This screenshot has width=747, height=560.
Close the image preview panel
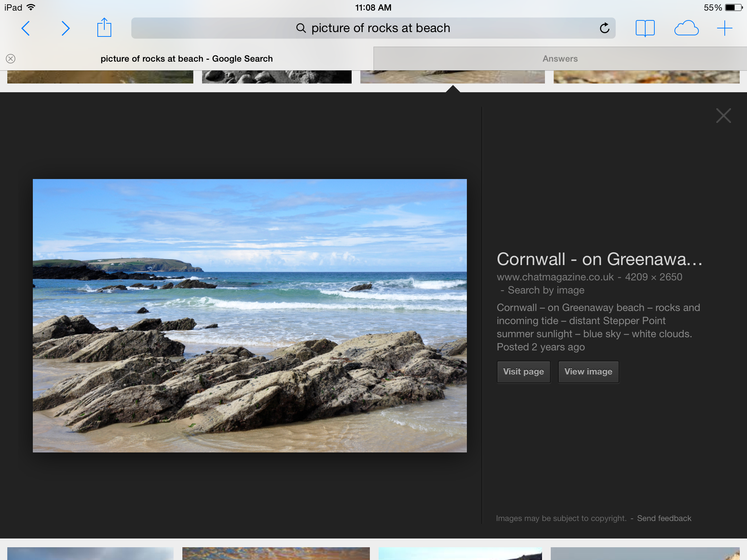pyautogui.click(x=723, y=116)
